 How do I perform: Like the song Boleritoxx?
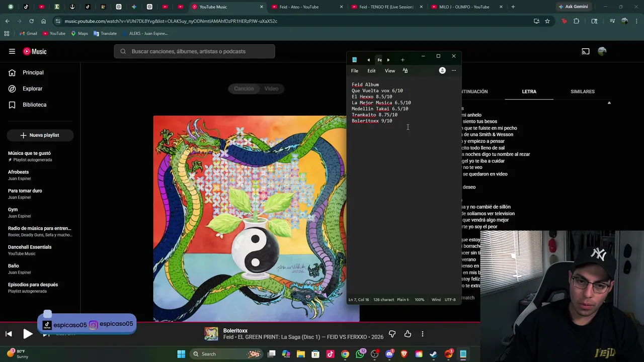pos(408,334)
